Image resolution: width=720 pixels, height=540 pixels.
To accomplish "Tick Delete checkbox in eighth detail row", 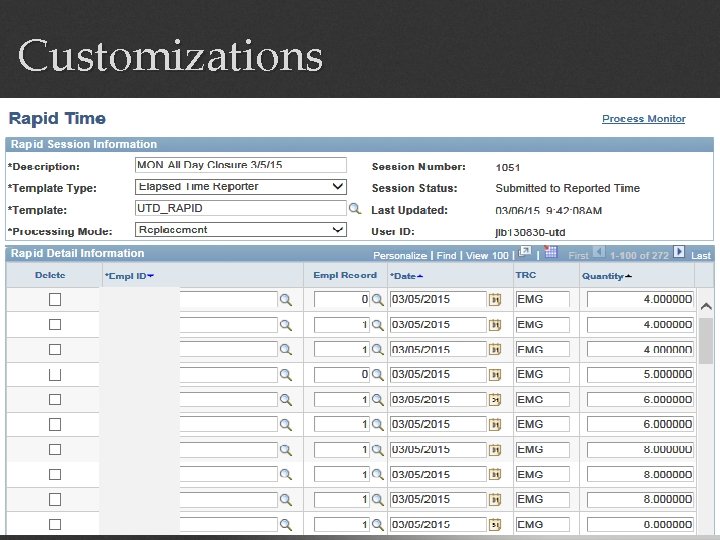I will pyautogui.click(x=55, y=474).
